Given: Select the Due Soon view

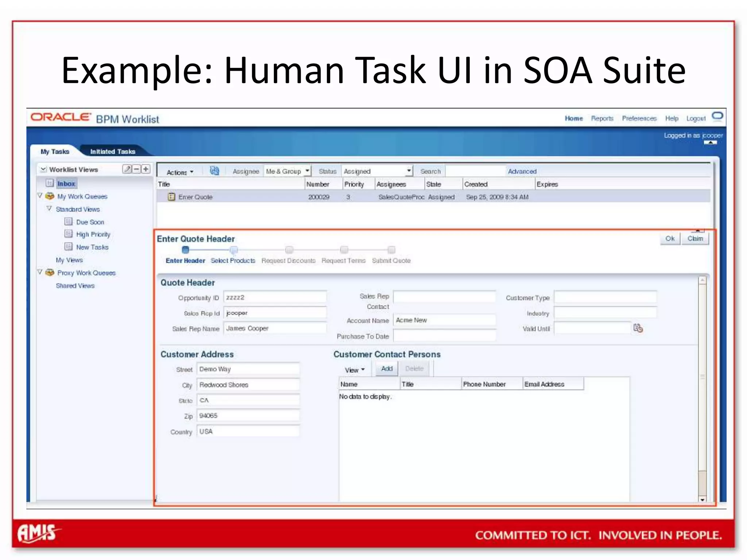Looking at the screenshot, I should (x=90, y=222).
